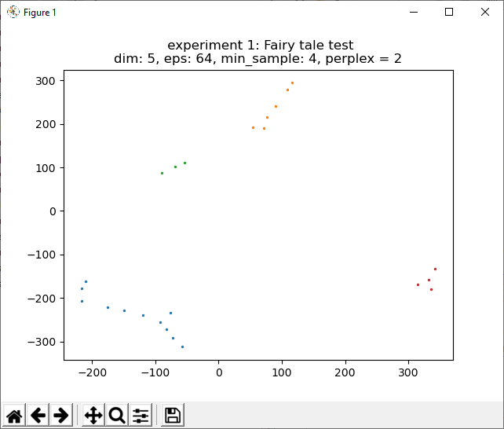
Task: Toggle the Zoom to rectangle magnifier
Action: (117, 416)
